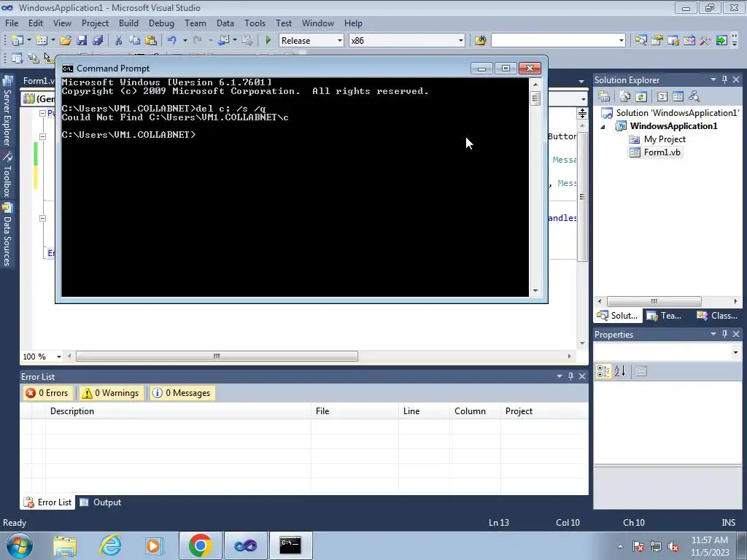Open the Toolbox side tab
The image size is (747, 560).
tap(7, 175)
